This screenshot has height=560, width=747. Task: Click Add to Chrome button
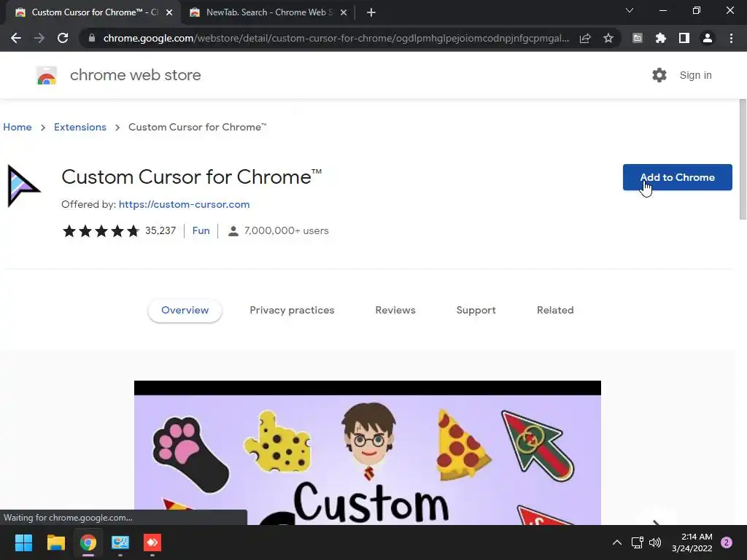tap(678, 177)
